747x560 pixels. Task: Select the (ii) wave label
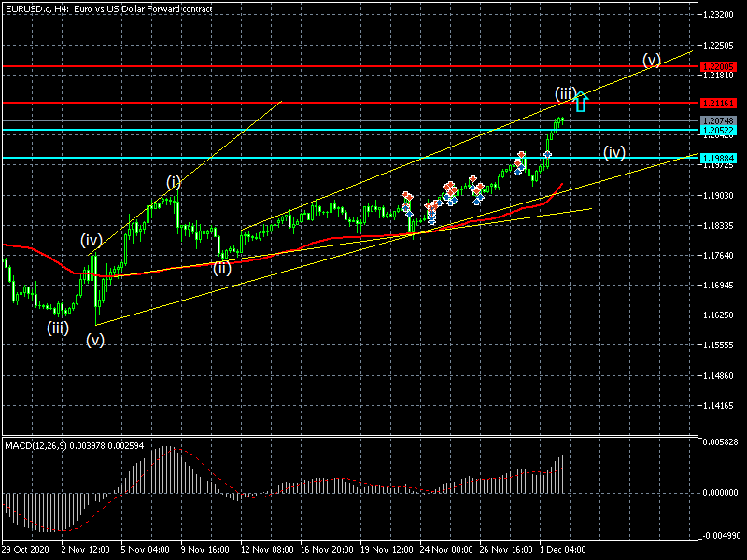click(221, 268)
